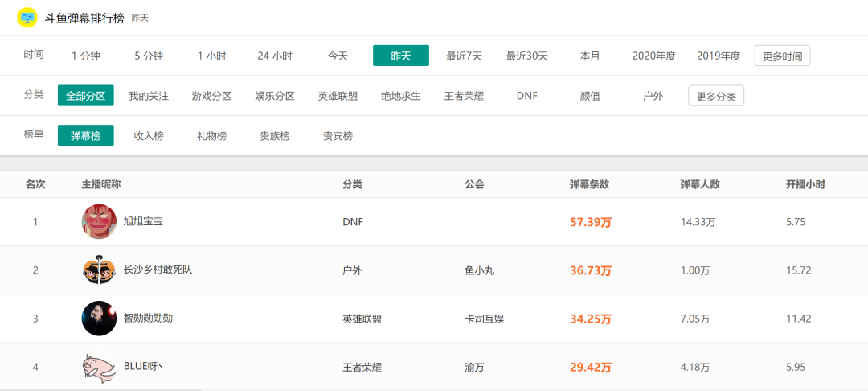The image size is (868, 391).
Task: Open 旭旭宝宝's avatar thumbnail
Action: [99, 221]
